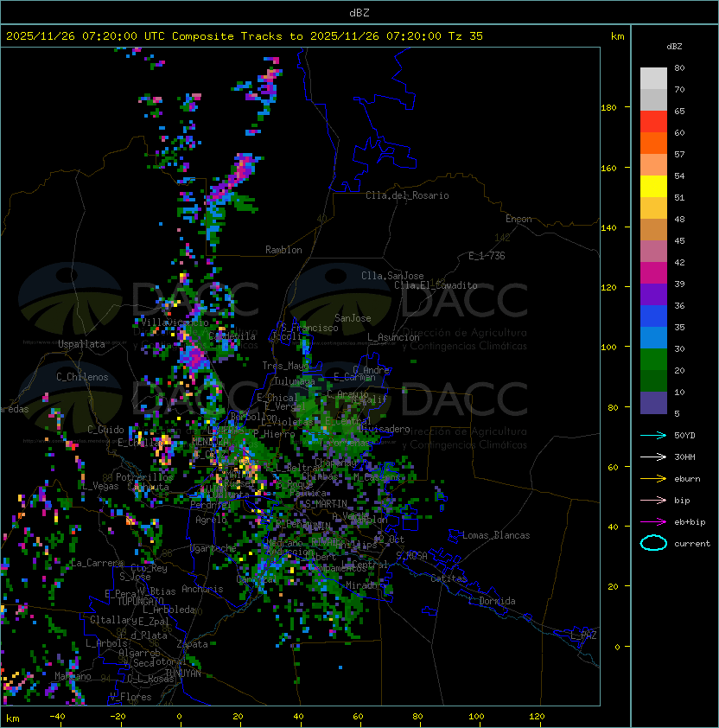Click the 'km' unit label at top-right of map
This screenshot has width=719, height=728.
click(617, 36)
